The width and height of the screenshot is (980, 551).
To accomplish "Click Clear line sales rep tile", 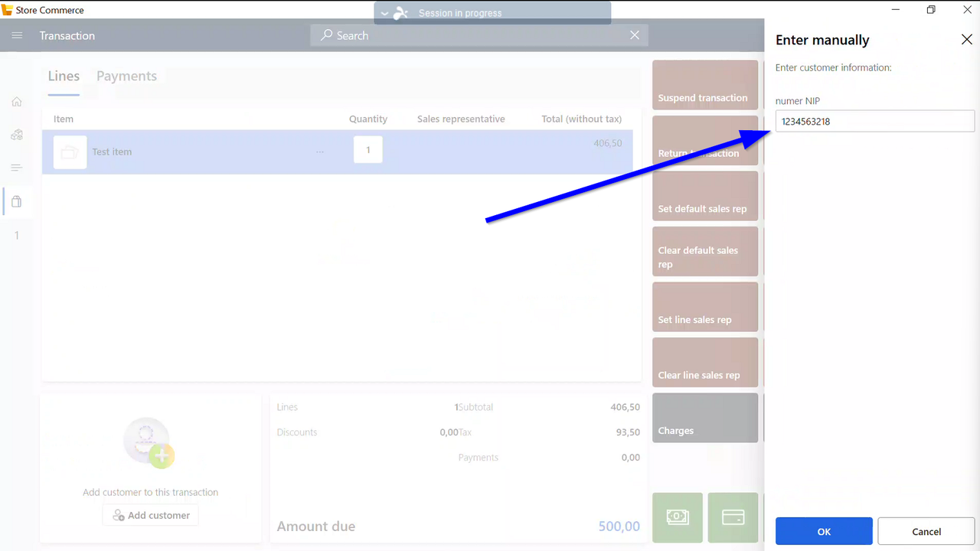I will point(705,363).
